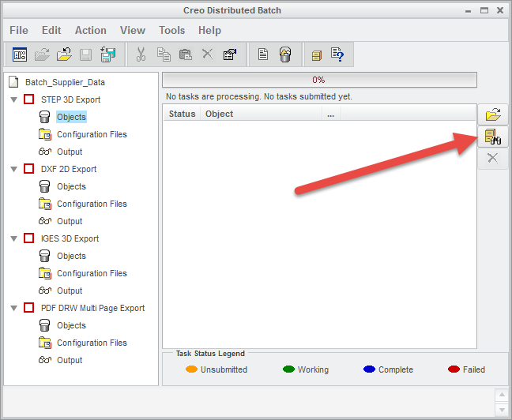This screenshot has width=512, height=420.
Task: Click the delete X toolbar icon
Action: click(x=207, y=54)
